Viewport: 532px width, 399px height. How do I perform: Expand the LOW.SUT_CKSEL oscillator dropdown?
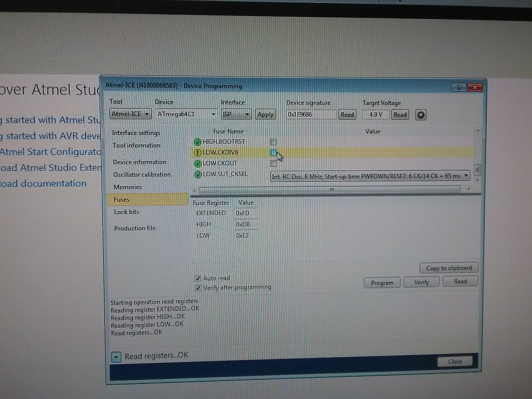tap(370, 176)
